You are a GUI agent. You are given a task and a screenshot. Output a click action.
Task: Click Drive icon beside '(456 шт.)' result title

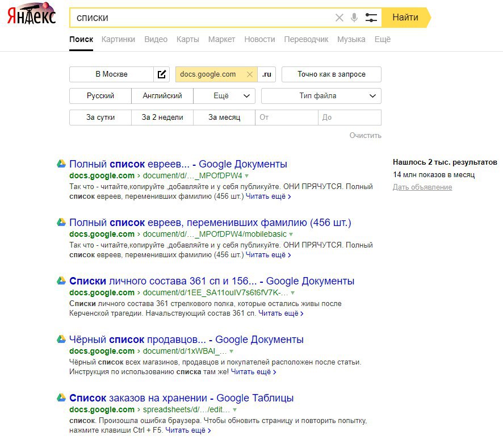[x=61, y=222]
